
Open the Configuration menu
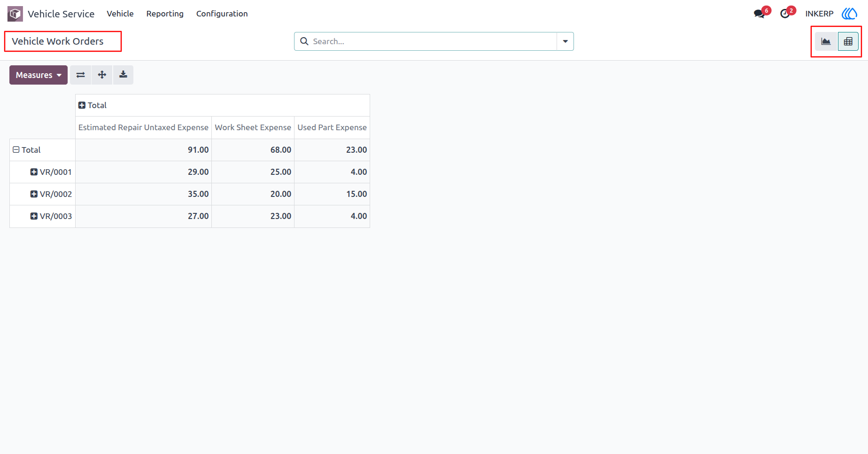click(x=222, y=14)
